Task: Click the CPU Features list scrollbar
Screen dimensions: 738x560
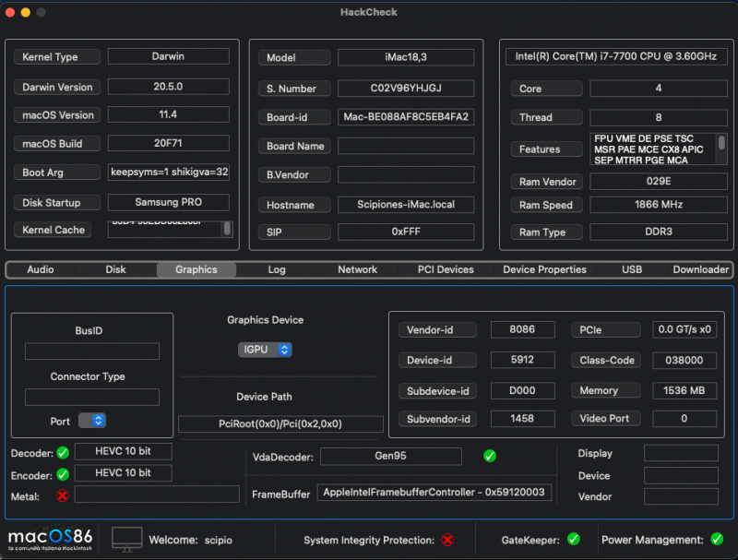Action: click(x=721, y=146)
